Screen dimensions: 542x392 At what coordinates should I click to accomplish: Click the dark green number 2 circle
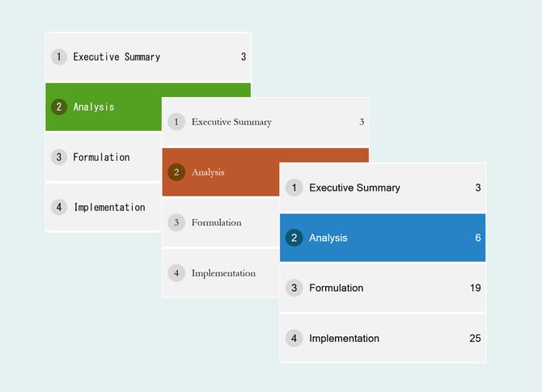(59, 107)
